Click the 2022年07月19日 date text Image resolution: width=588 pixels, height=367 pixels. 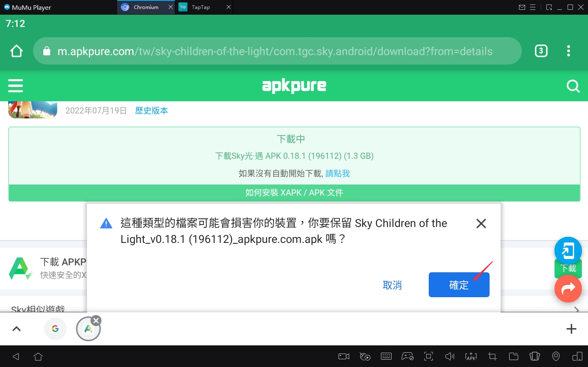pos(96,111)
